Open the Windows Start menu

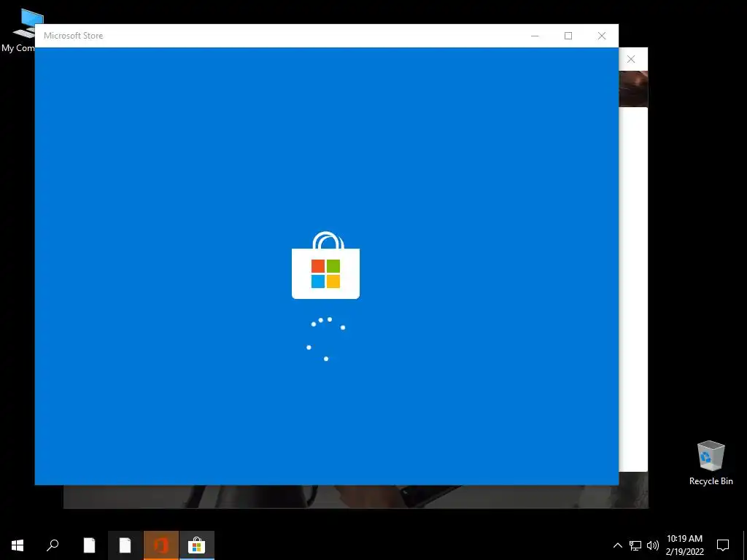click(18, 545)
